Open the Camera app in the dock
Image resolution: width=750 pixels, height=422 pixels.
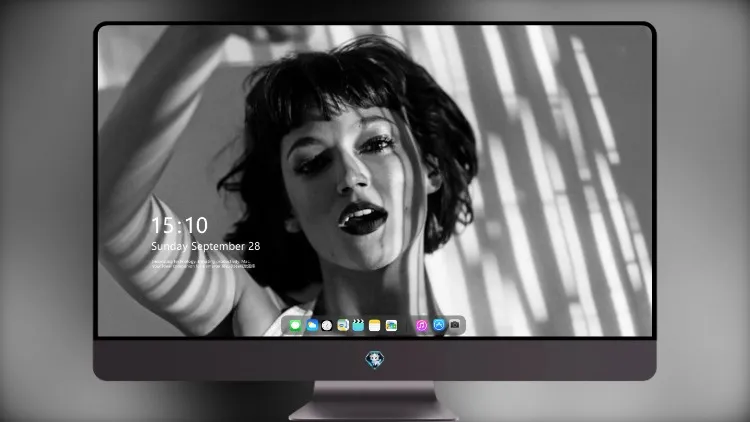[455, 325]
